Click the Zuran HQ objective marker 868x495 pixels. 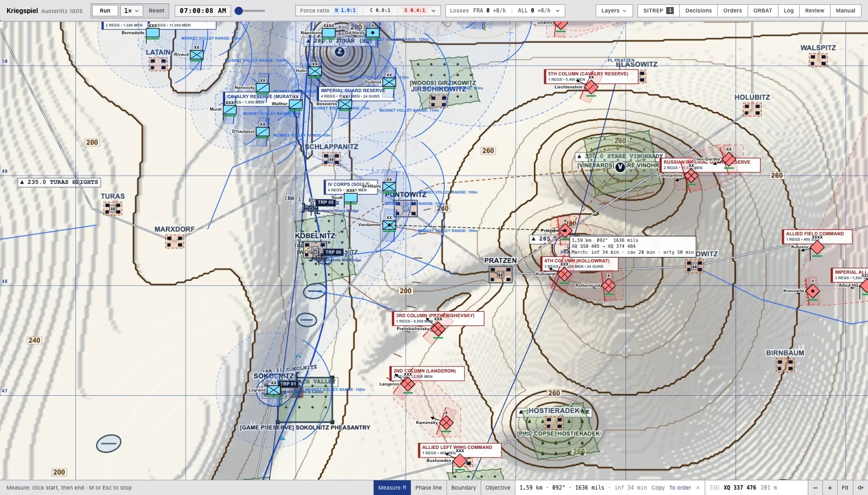click(340, 52)
